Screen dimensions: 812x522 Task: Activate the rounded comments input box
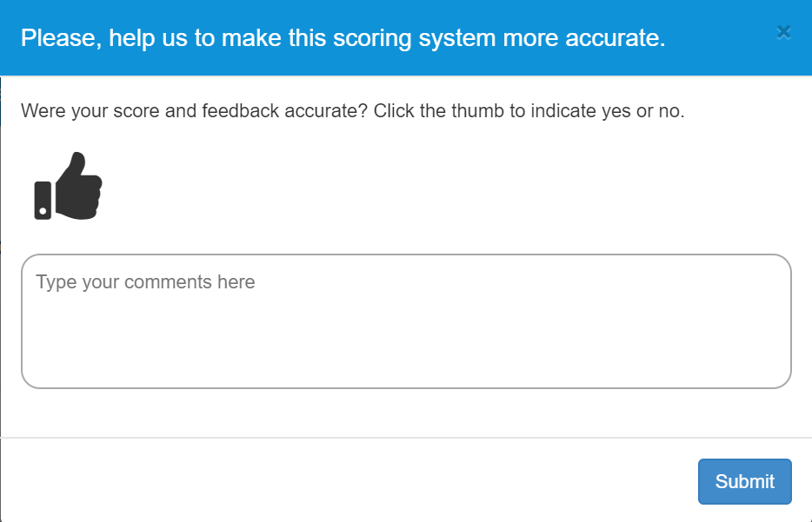pyautogui.click(x=406, y=321)
